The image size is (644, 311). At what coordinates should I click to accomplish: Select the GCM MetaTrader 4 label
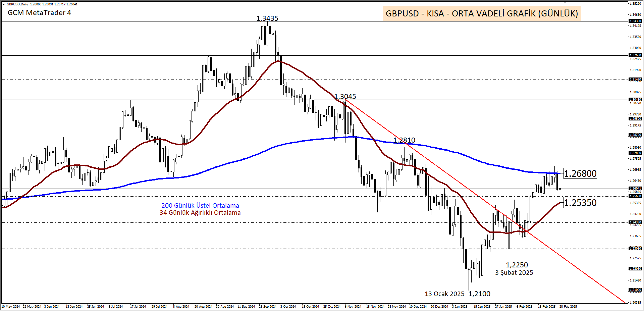pos(39,13)
